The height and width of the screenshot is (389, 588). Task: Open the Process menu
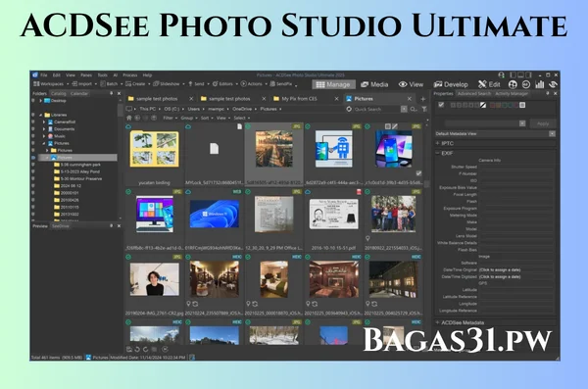click(x=130, y=75)
